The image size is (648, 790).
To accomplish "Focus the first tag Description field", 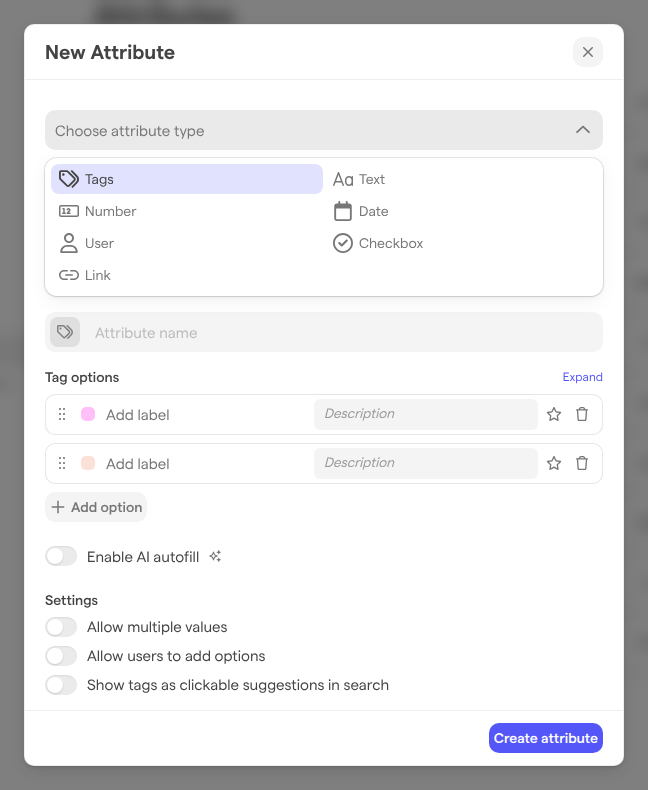I will [x=426, y=414].
